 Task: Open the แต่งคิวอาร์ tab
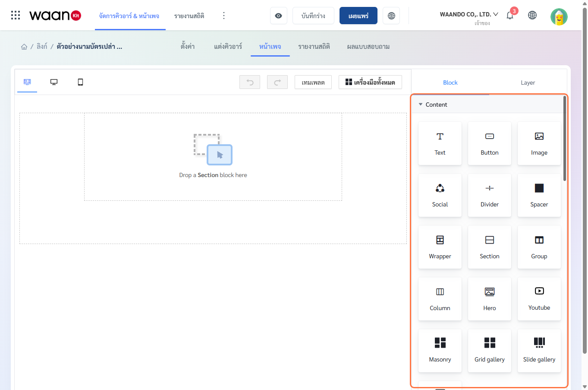(x=228, y=47)
